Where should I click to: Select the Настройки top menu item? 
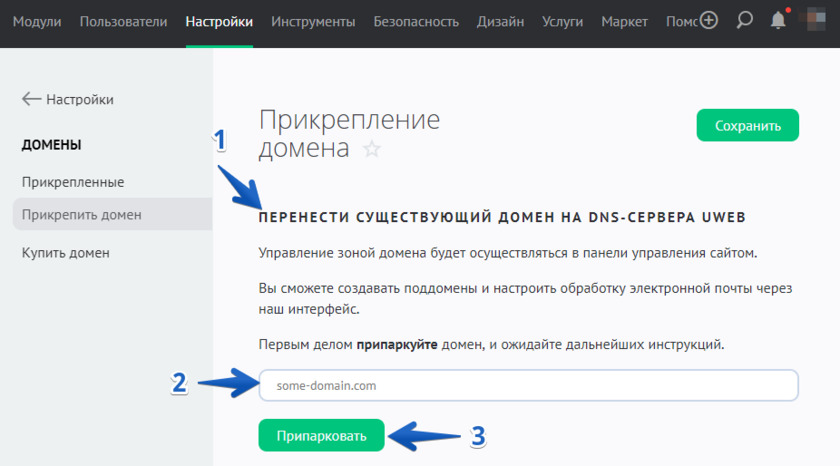click(x=219, y=21)
